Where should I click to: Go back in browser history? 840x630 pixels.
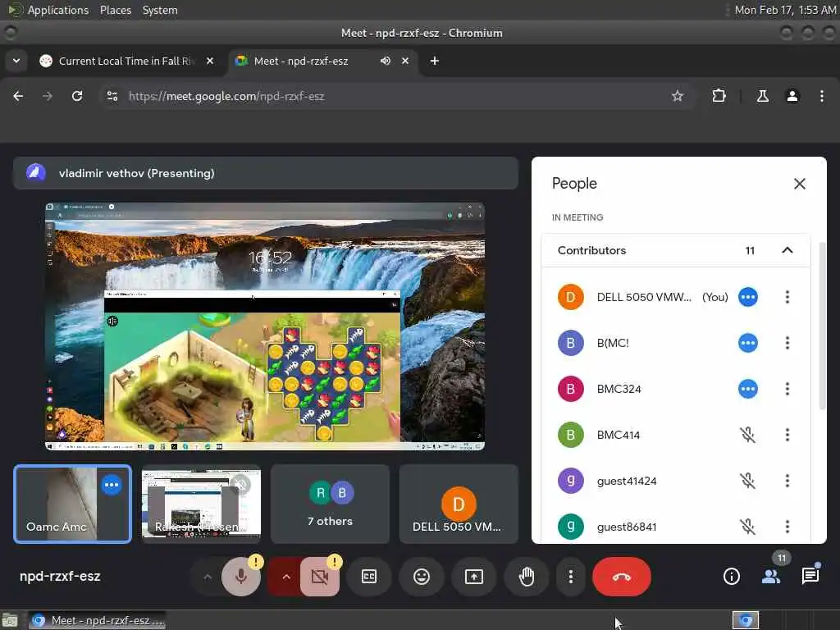(x=18, y=97)
